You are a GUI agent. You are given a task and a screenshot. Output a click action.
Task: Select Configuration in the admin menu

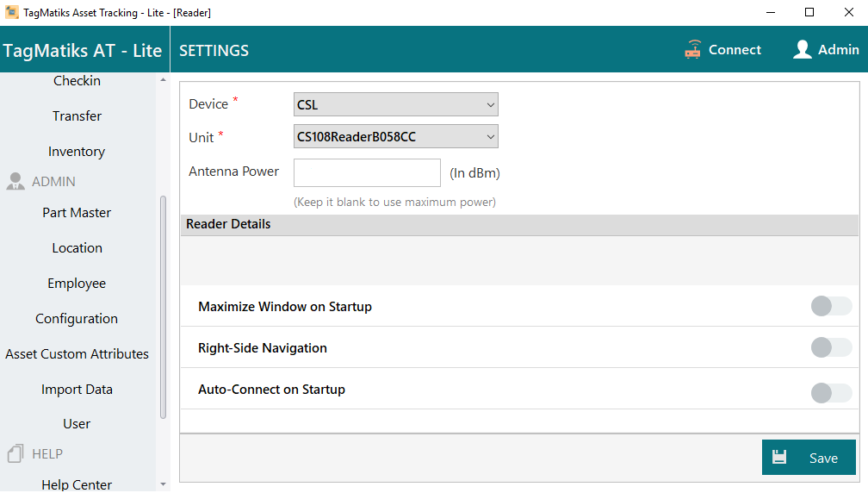click(x=77, y=319)
